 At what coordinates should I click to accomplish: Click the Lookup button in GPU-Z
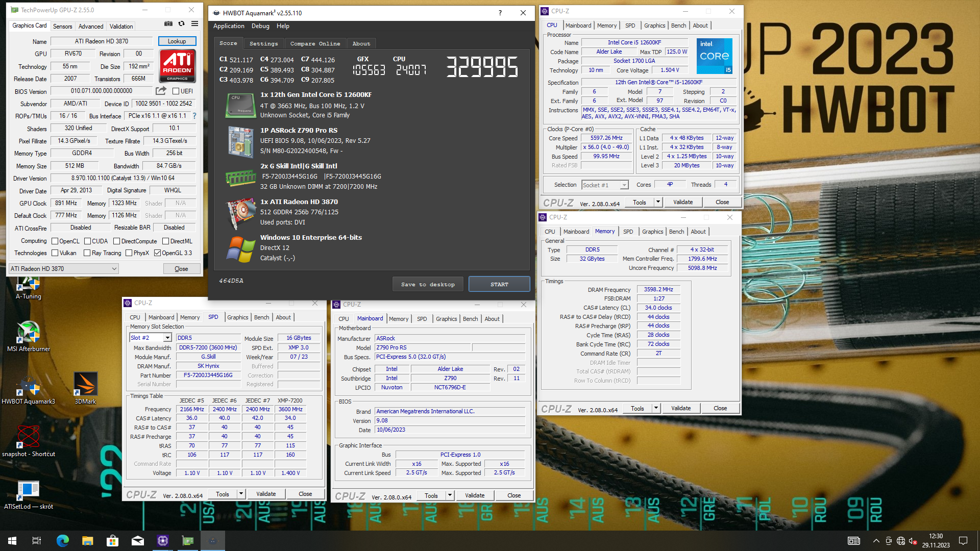point(177,41)
